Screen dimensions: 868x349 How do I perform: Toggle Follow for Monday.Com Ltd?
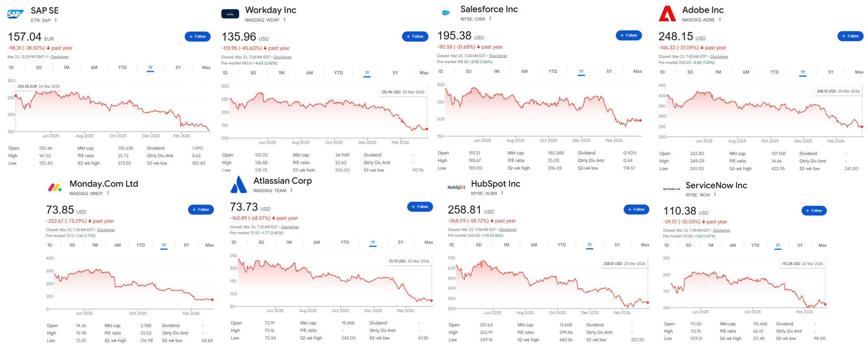pyautogui.click(x=201, y=209)
